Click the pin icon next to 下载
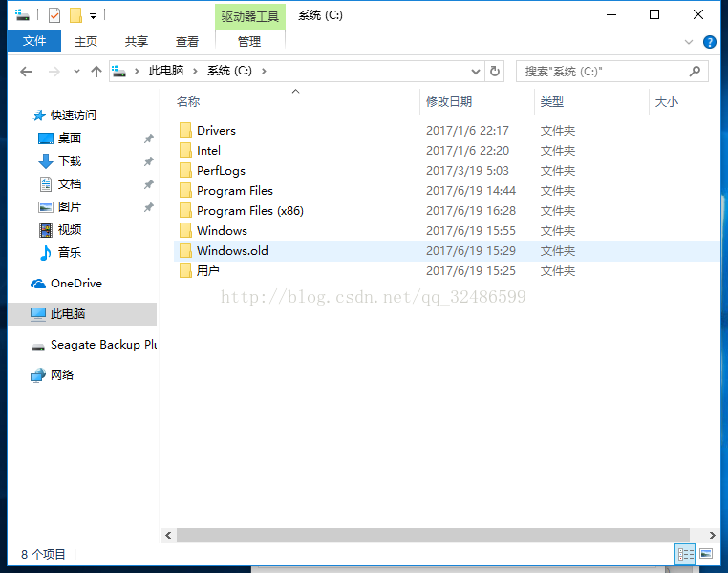 [x=149, y=161]
